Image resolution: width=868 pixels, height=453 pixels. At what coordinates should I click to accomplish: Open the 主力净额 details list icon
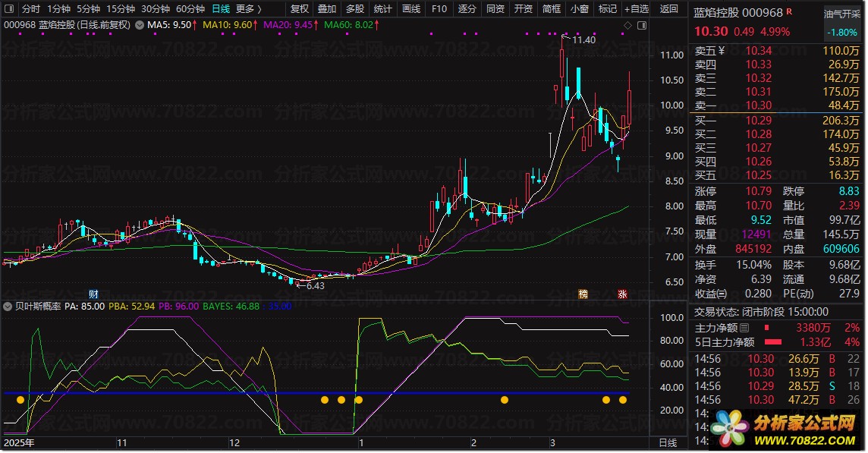click(744, 328)
